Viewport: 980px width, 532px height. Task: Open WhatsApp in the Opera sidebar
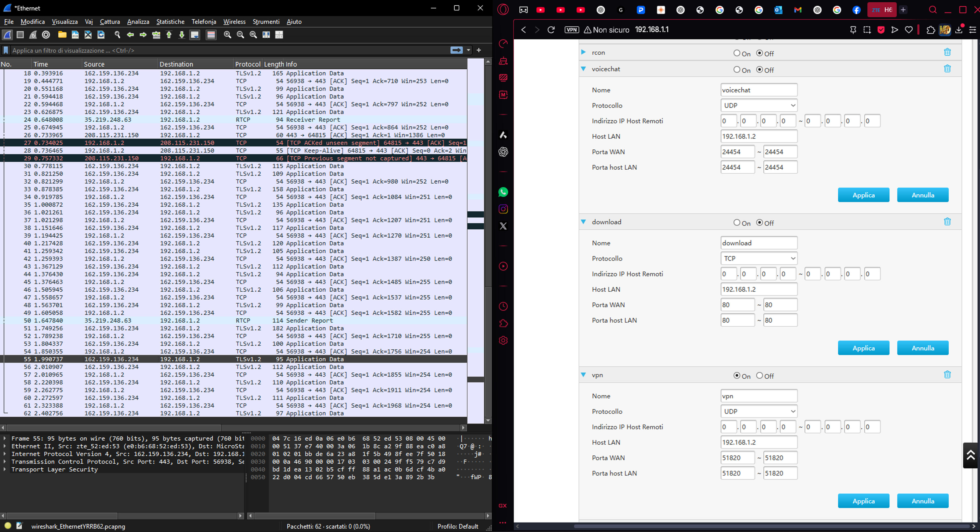coord(503,192)
